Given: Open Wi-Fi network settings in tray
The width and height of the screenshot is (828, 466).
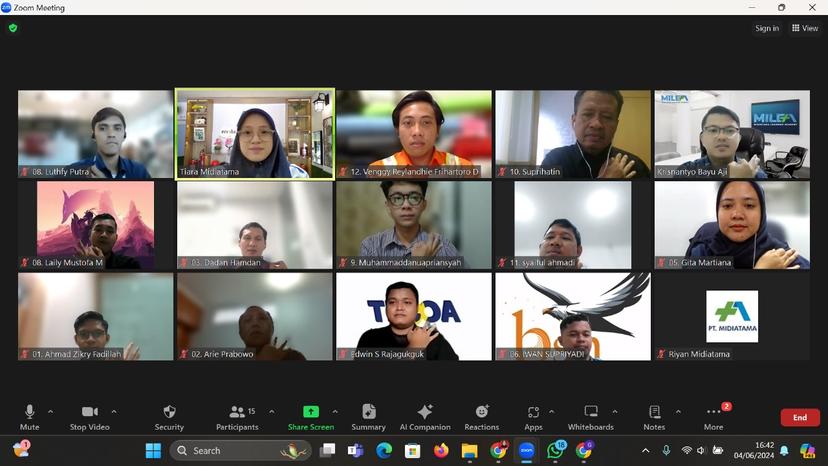Looking at the screenshot, I should coord(686,451).
